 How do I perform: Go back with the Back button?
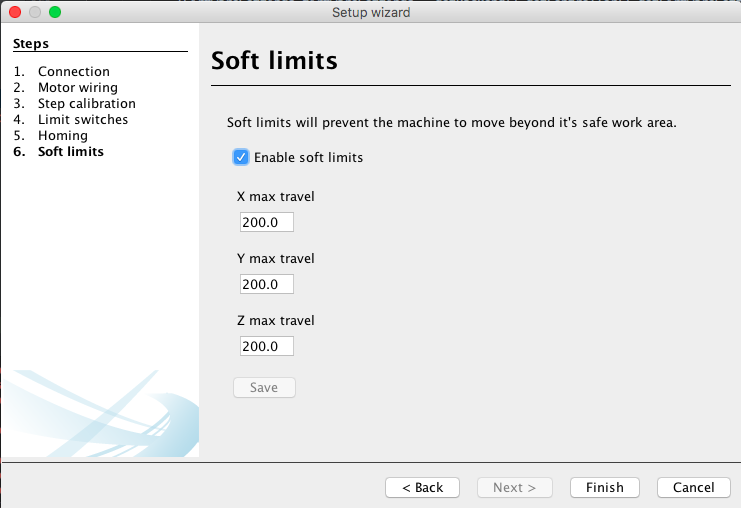[x=422, y=487]
